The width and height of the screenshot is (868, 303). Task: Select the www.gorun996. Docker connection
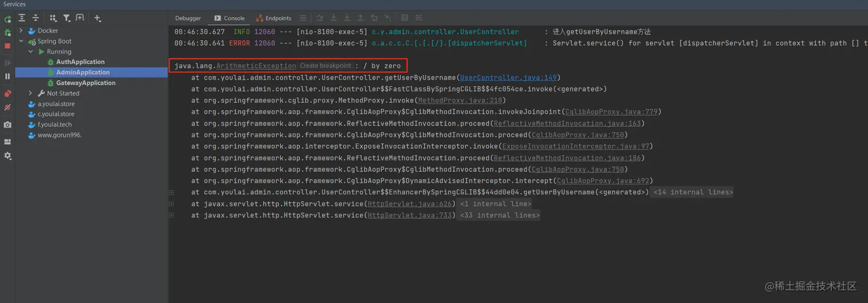coord(60,135)
